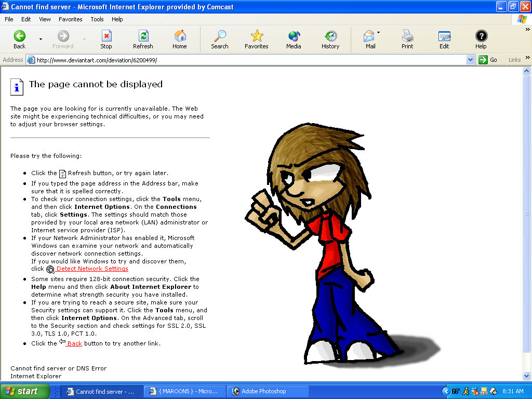This screenshot has width=532, height=399.
Task: Click the Windows flag logo throbber
Action: (522, 19)
